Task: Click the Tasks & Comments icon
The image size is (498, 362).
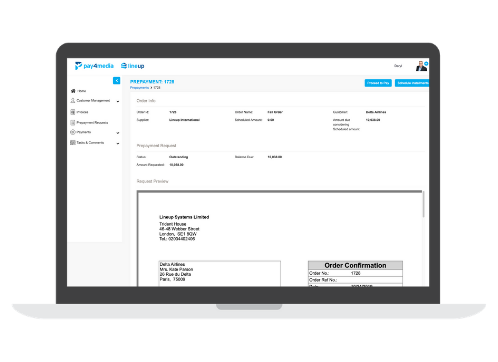Action: [73, 143]
